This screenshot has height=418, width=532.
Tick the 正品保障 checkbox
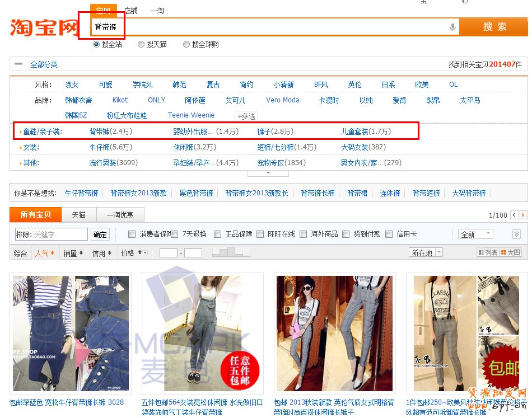tap(218, 234)
